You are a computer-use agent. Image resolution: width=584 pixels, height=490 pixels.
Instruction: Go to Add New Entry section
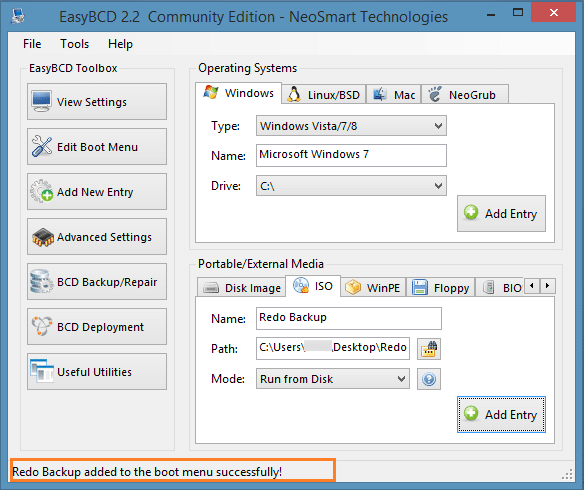pyautogui.click(x=97, y=191)
